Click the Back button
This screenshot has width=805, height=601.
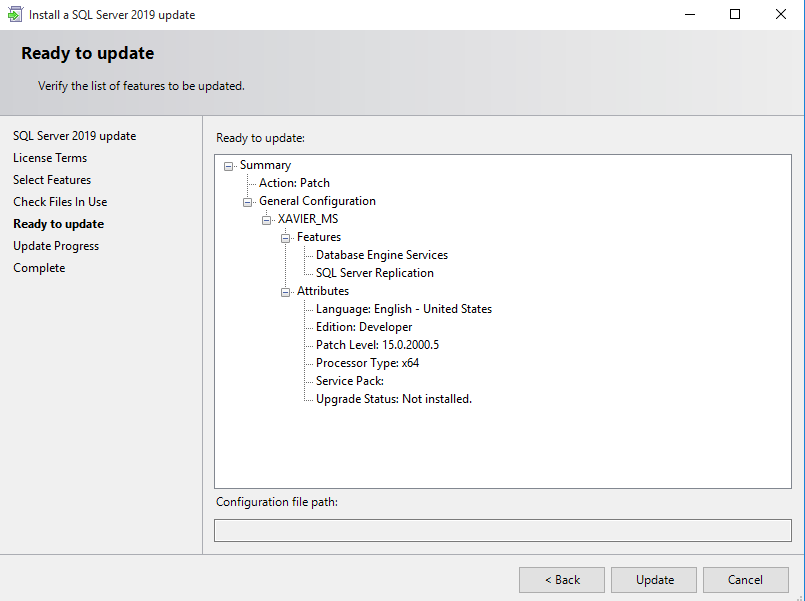[562, 580]
